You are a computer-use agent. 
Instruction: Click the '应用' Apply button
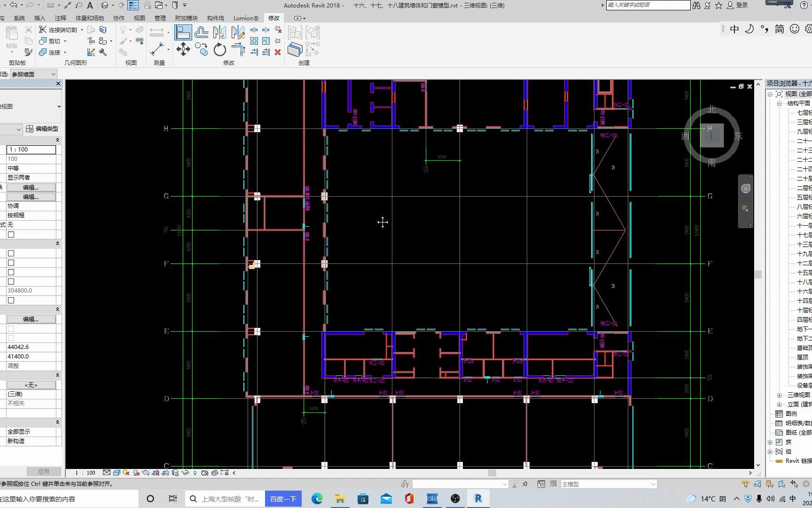pyautogui.click(x=44, y=471)
